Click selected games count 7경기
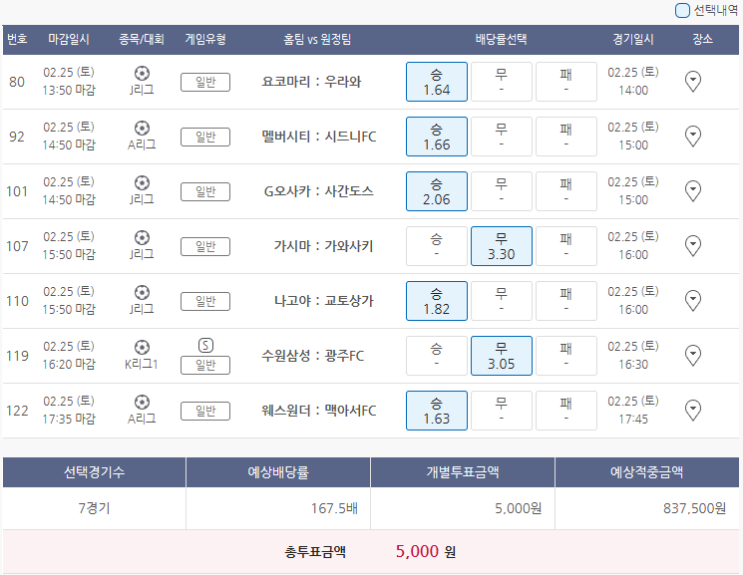The width and height of the screenshot is (743, 575). coord(94,509)
